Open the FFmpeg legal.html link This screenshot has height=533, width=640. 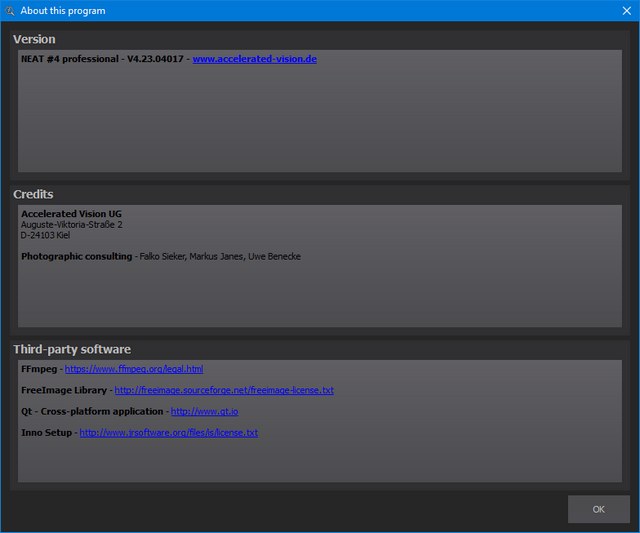coord(134,369)
